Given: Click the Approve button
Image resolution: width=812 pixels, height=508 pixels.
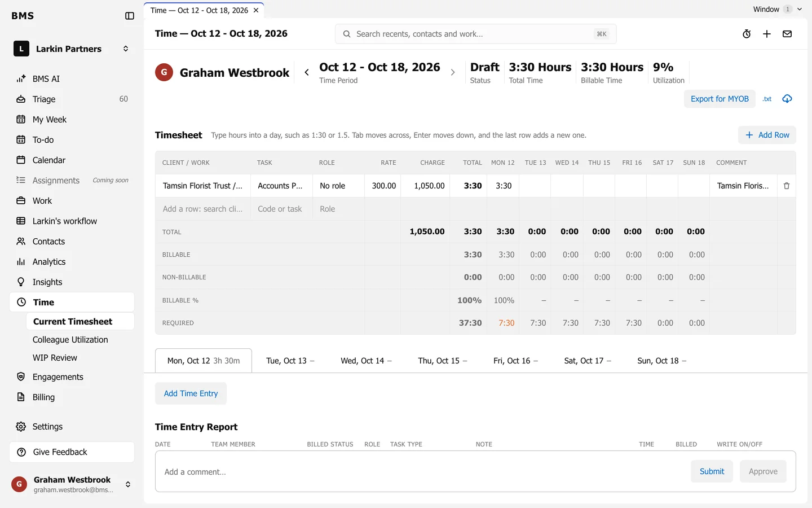Looking at the screenshot, I should point(763,471).
